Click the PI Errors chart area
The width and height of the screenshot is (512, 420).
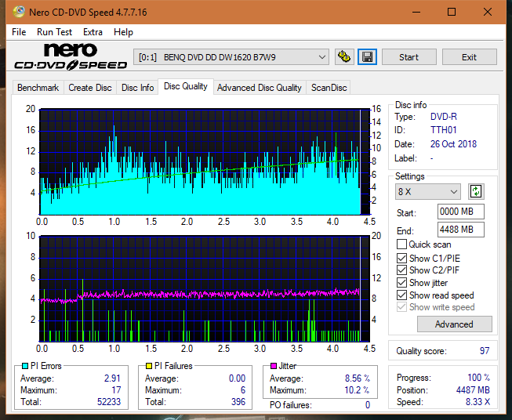(205, 162)
